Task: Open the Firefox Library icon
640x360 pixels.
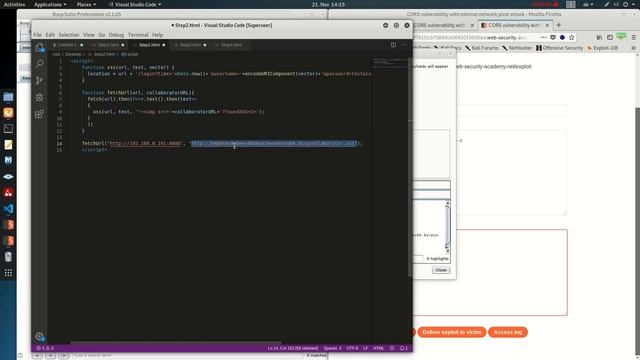Action: click(x=599, y=37)
